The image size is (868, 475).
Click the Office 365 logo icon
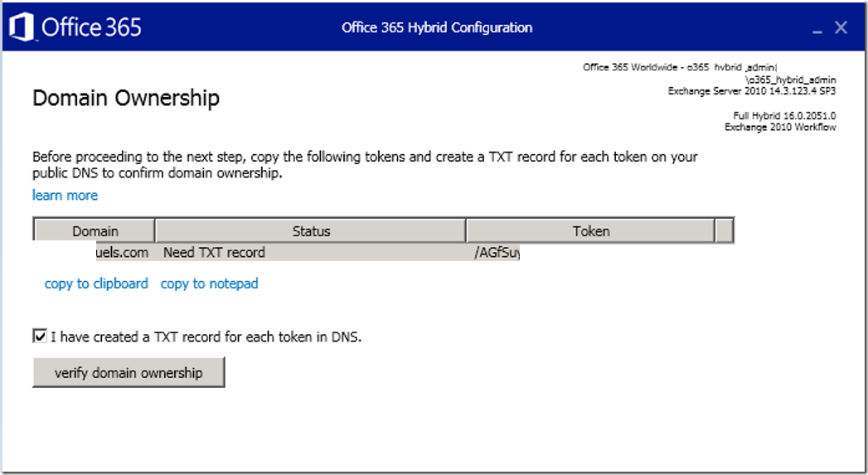pyautogui.click(x=22, y=27)
